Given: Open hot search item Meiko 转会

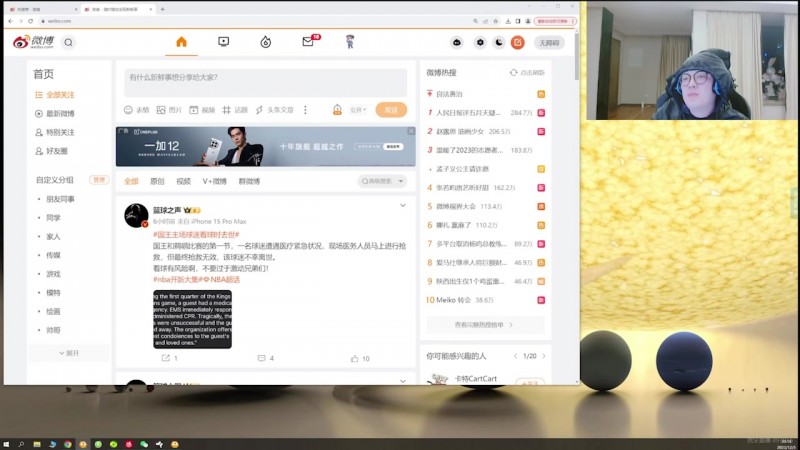Looking at the screenshot, I should point(453,300).
